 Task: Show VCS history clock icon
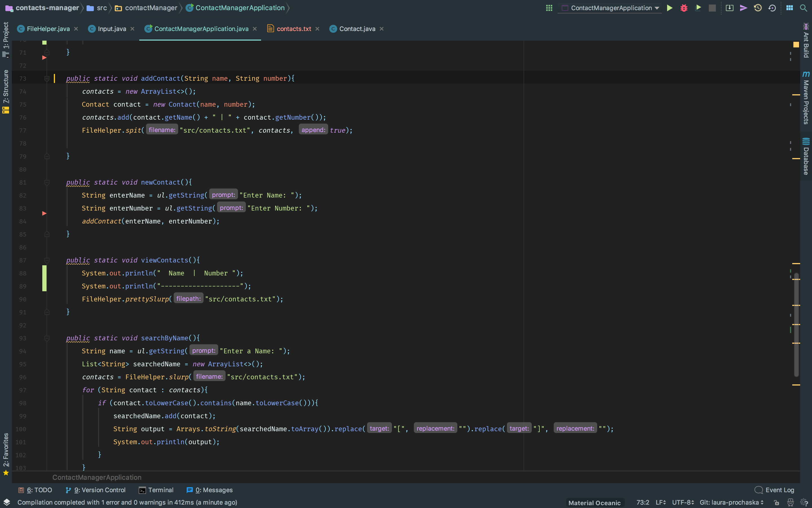tap(758, 8)
